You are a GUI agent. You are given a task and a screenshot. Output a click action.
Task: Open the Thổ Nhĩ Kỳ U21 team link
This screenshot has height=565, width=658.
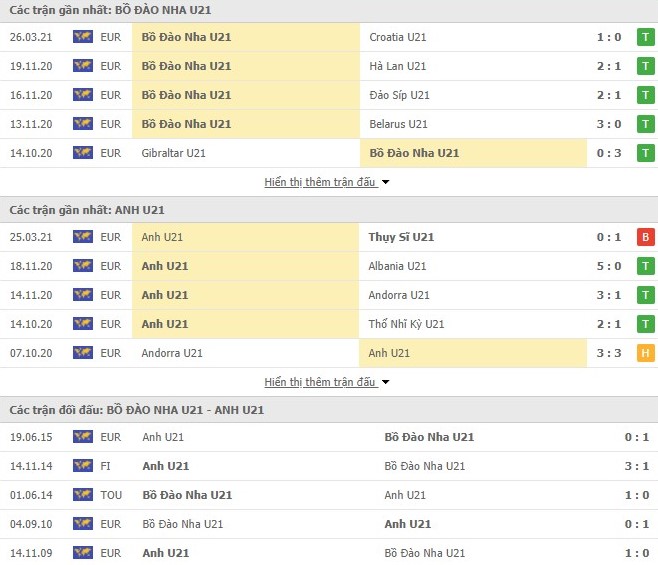(406, 324)
